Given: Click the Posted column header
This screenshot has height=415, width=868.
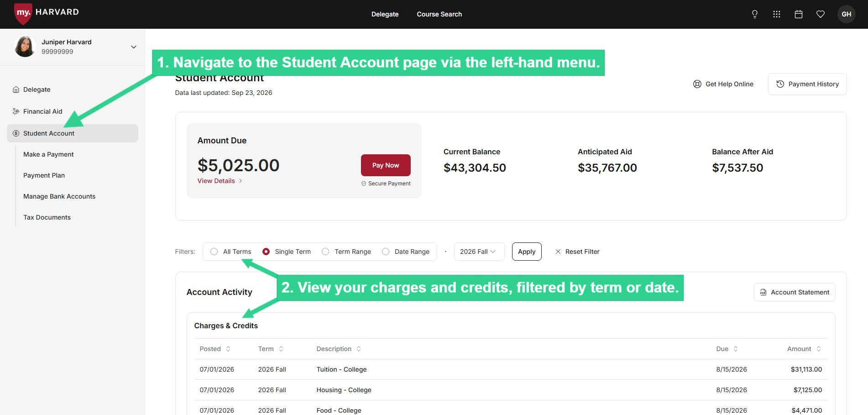Looking at the screenshot, I should (x=210, y=349).
